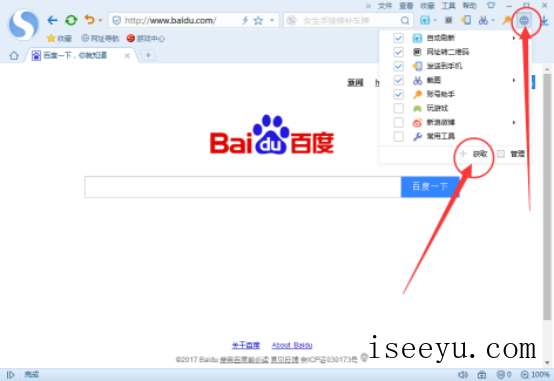Open address bar history dropdown arrow
554x381 pixels.
[272, 20]
